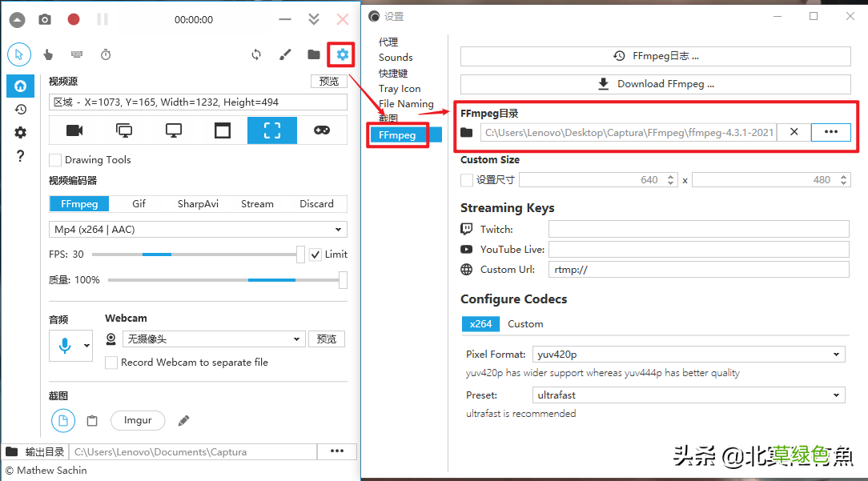The image size is (868, 481).
Task: Select the region video source icon
Action: click(272, 130)
